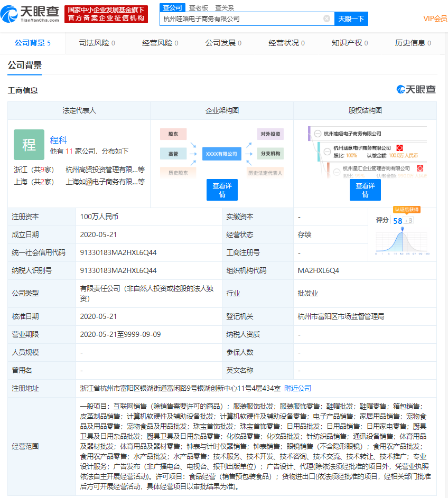Clear the search box using the × icon
This screenshot has height=498, width=448.
click(326, 18)
